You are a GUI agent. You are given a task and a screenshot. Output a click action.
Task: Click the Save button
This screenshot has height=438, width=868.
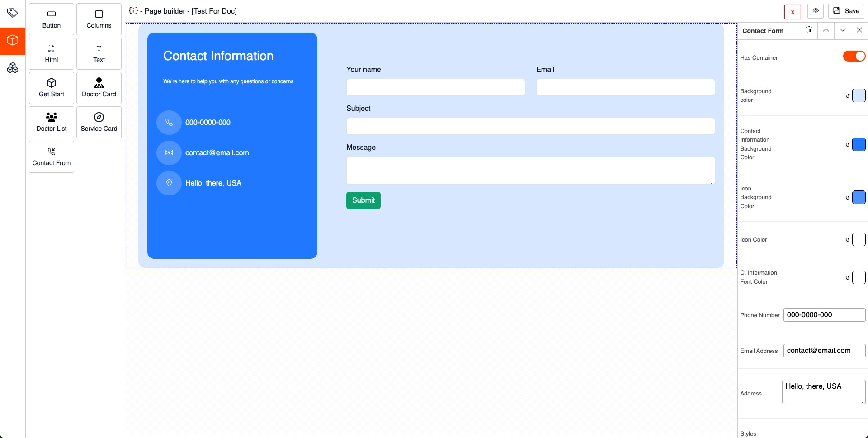846,11
